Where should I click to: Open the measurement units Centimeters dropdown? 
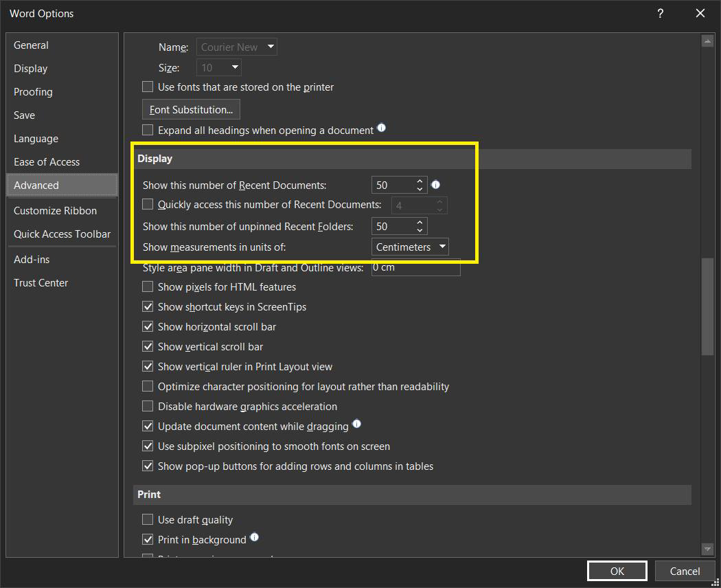coord(410,247)
